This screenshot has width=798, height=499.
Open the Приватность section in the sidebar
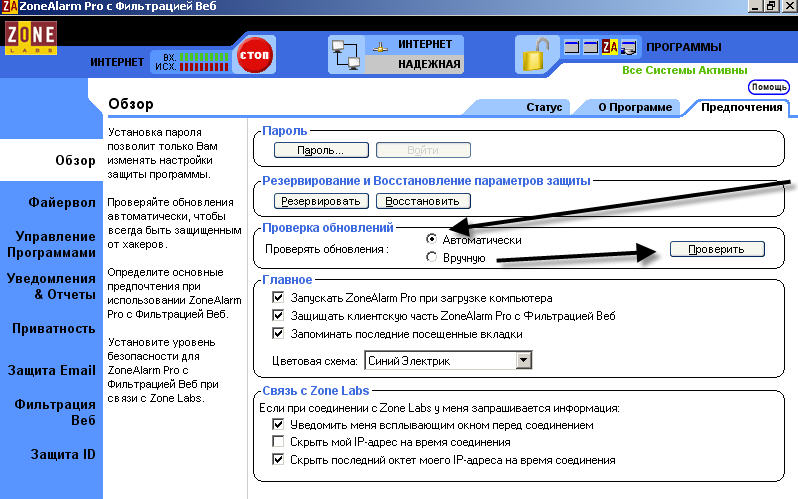pos(53,329)
